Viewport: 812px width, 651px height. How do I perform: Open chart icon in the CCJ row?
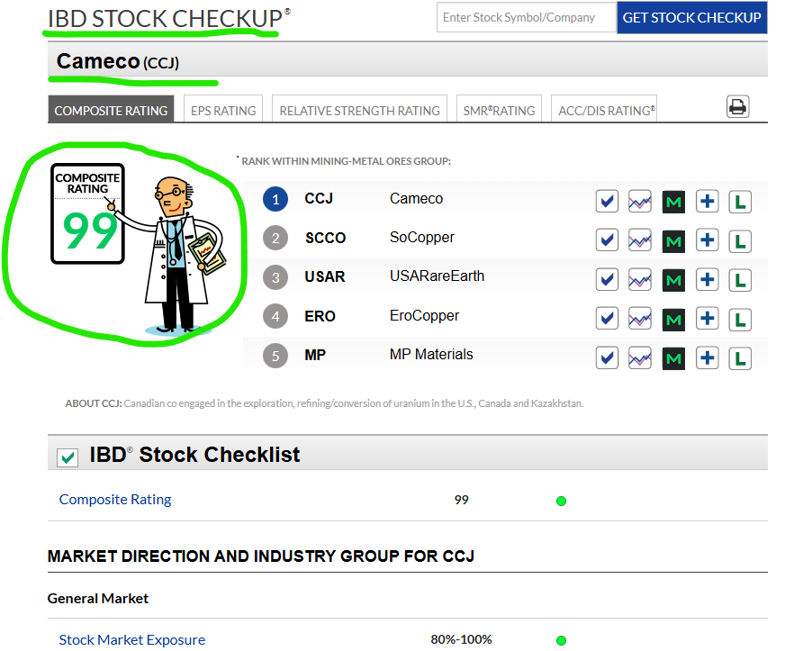(x=639, y=202)
